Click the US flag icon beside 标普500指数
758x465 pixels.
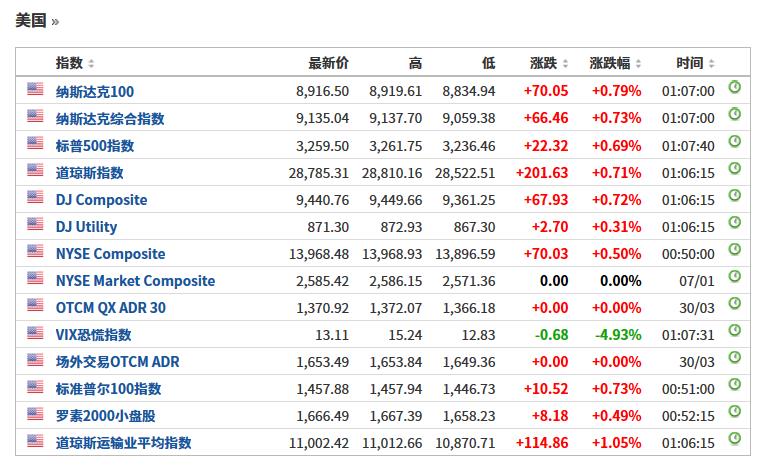[x=35, y=143]
